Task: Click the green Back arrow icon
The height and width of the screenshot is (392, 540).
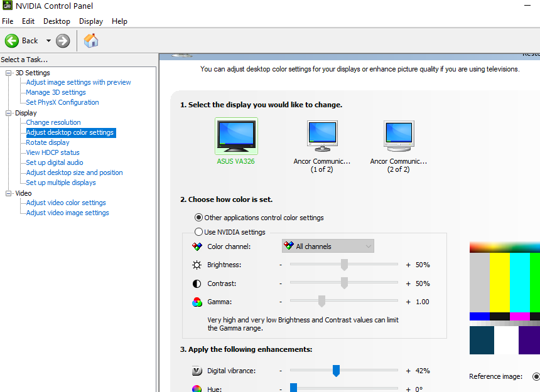Action: pyautogui.click(x=12, y=41)
